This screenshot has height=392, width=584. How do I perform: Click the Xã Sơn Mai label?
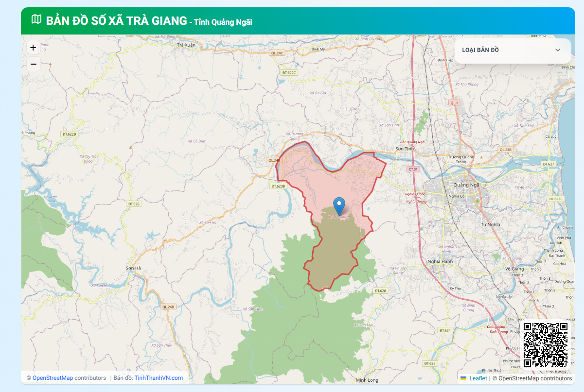click(364, 325)
